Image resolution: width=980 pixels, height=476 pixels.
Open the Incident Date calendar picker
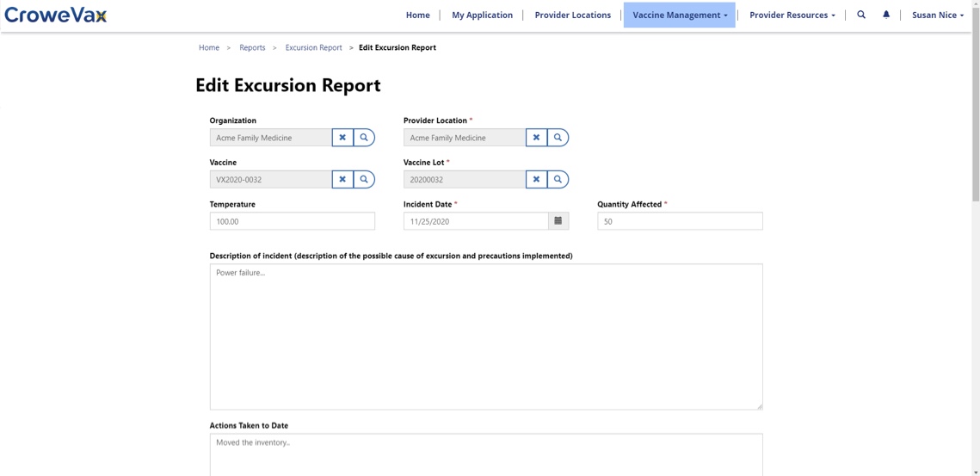pyautogui.click(x=558, y=221)
